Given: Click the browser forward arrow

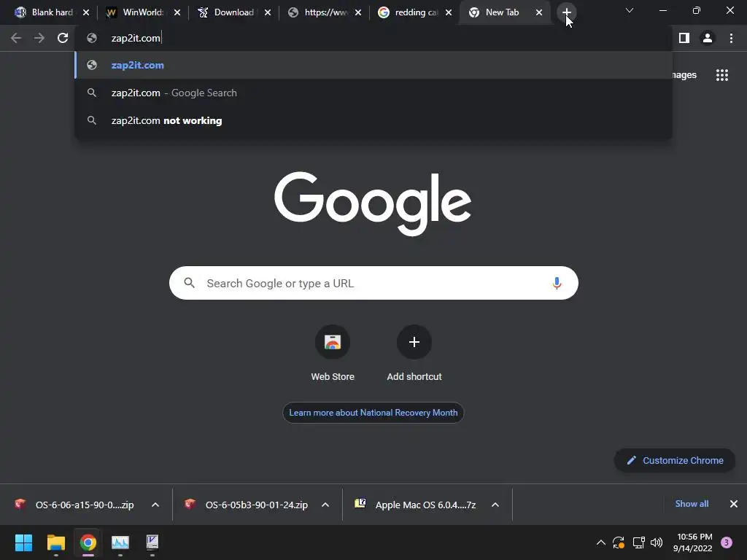Looking at the screenshot, I should pos(39,38).
